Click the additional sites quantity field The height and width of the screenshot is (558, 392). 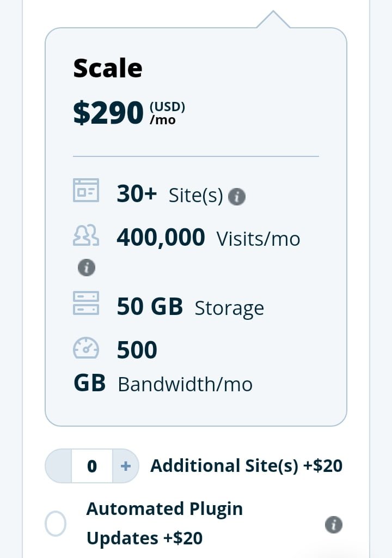(x=92, y=466)
